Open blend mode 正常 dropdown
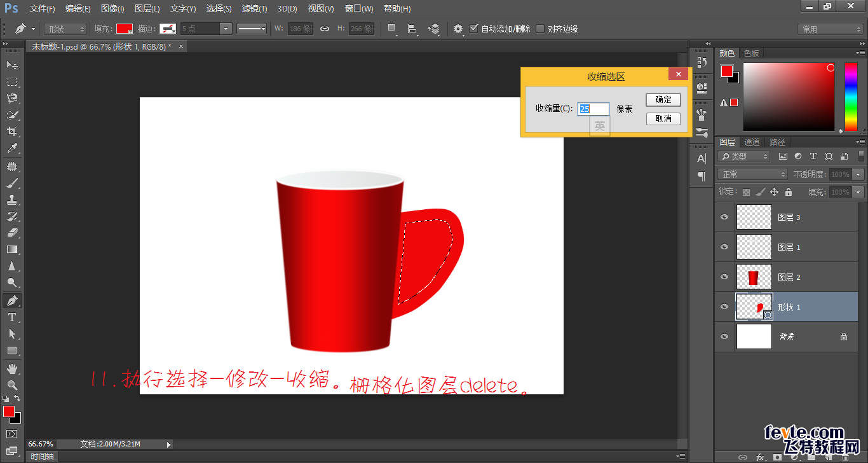 (x=753, y=174)
